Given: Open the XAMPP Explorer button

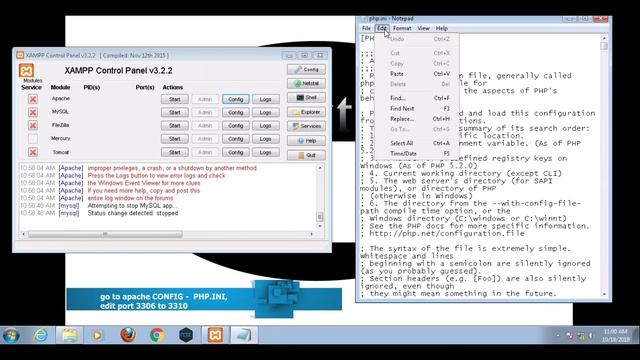Looking at the screenshot, I should (306, 112).
